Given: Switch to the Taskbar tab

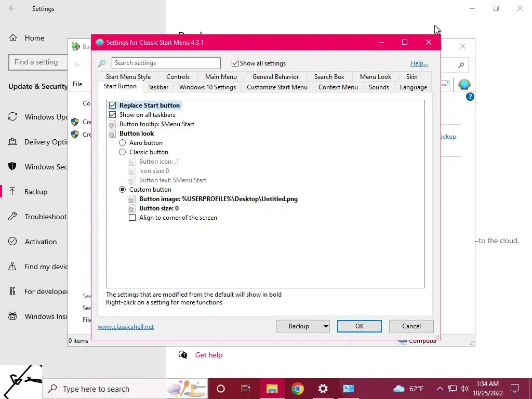Looking at the screenshot, I should (x=158, y=87).
